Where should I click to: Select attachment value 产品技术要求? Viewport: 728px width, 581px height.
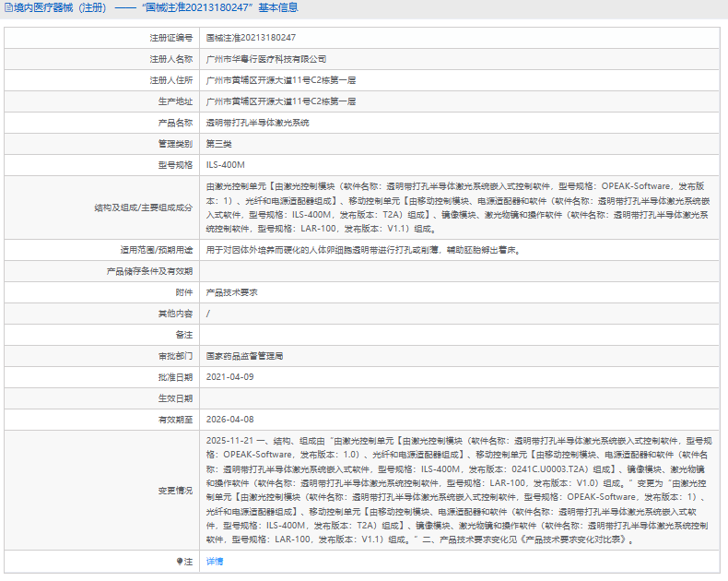coord(231,292)
